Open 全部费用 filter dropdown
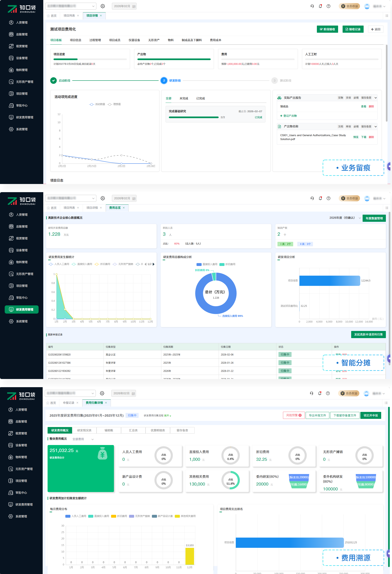Image resolution: width=392 pixels, height=574 pixels. pos(83,439)
